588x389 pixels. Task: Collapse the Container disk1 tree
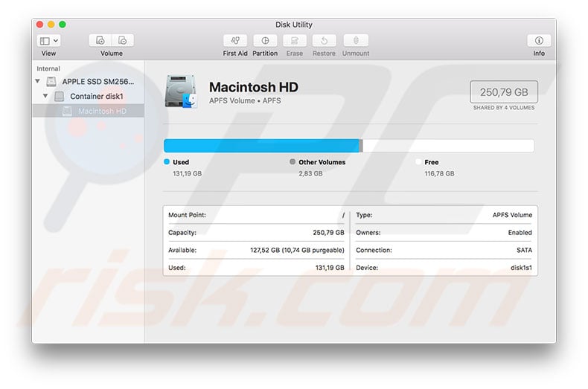click(x=45, y=96)
